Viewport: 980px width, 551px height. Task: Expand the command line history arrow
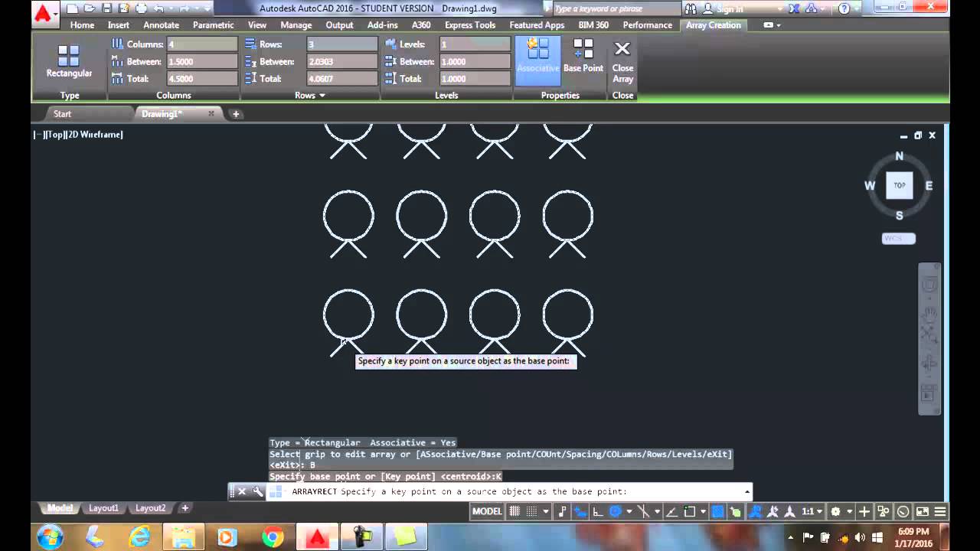click(x=746, y=492)
